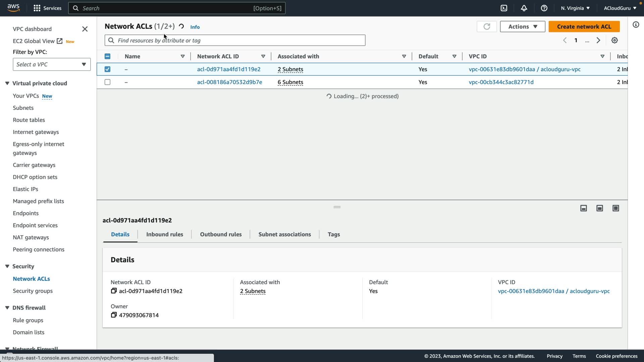Collapse the Virtual private cloud section

[x=7, y=83]
